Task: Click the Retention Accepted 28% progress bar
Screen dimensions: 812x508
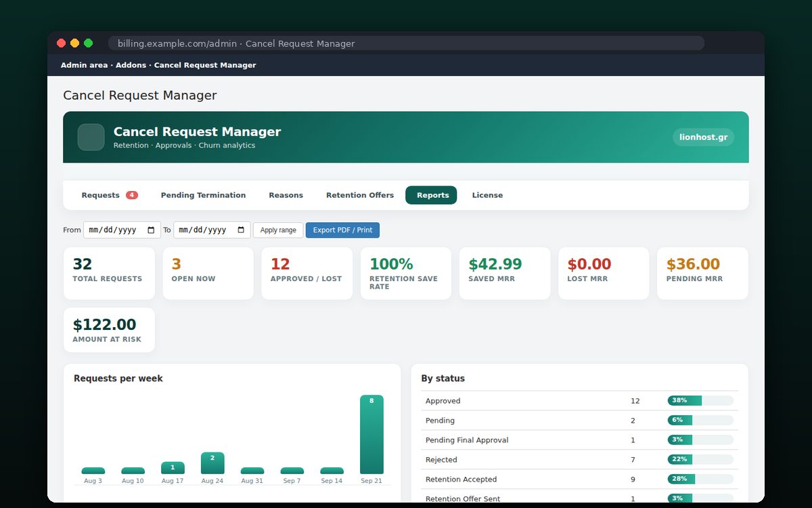Action: tap(700, 479)
